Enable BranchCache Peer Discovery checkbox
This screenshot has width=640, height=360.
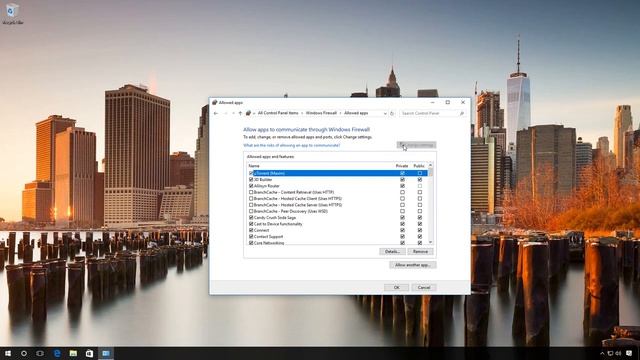(251, 211)
